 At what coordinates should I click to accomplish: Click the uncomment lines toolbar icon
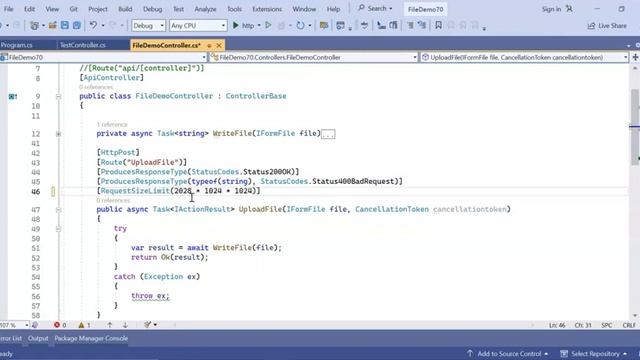pyautogui.click(x=422, y=26)
